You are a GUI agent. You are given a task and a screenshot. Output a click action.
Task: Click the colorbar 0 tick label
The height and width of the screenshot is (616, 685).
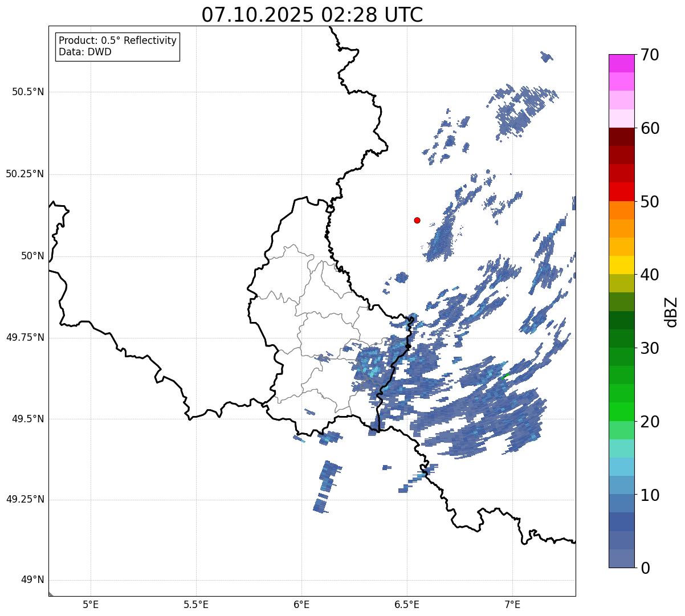tap(645, 568)
